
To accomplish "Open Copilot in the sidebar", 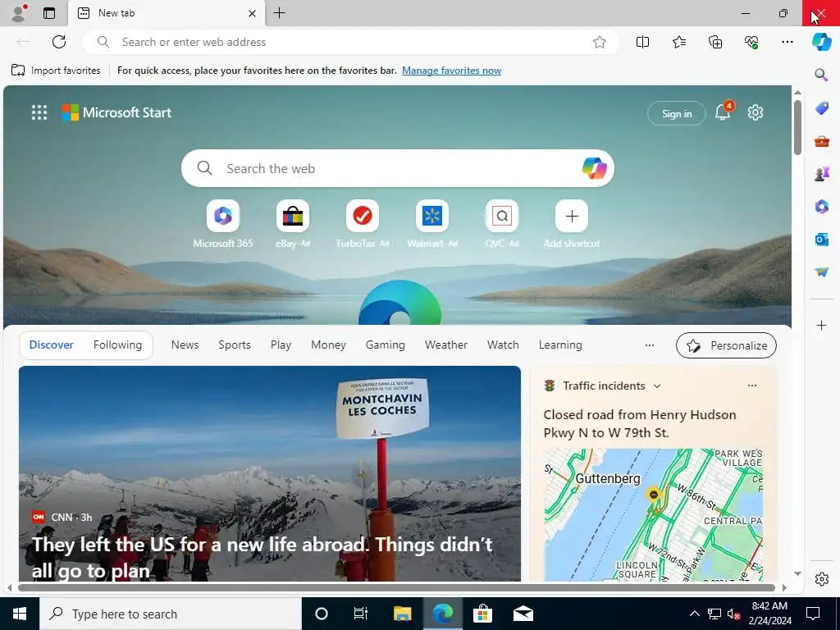I will click(x=821, y=42).
